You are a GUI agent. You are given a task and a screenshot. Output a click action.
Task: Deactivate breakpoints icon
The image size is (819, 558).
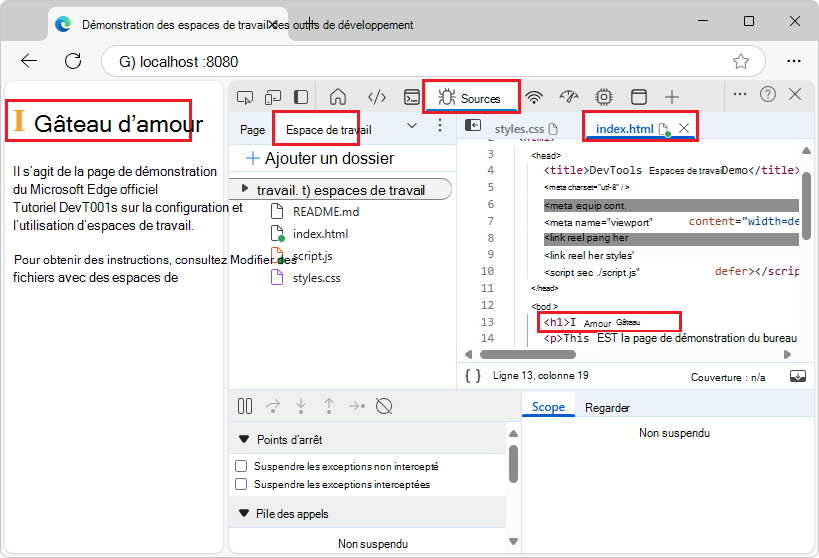(x=384, y=406)
